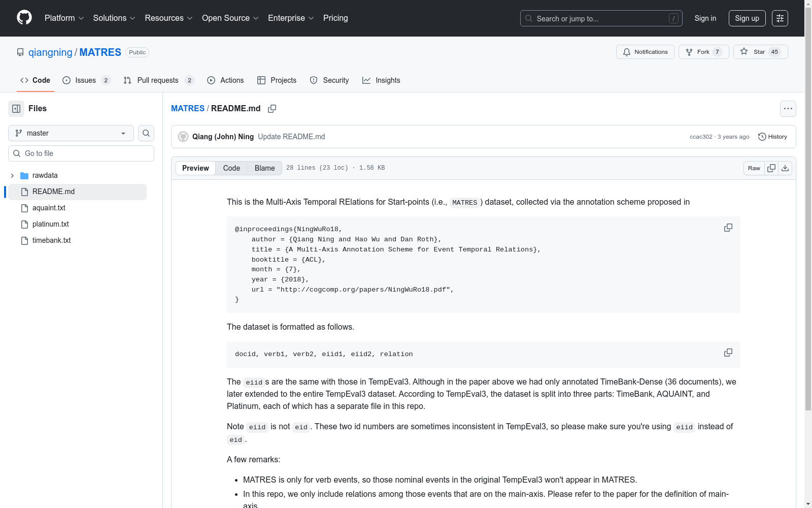Expand the Platform navigation menu
Screen dimensions: 812x508
64,18
